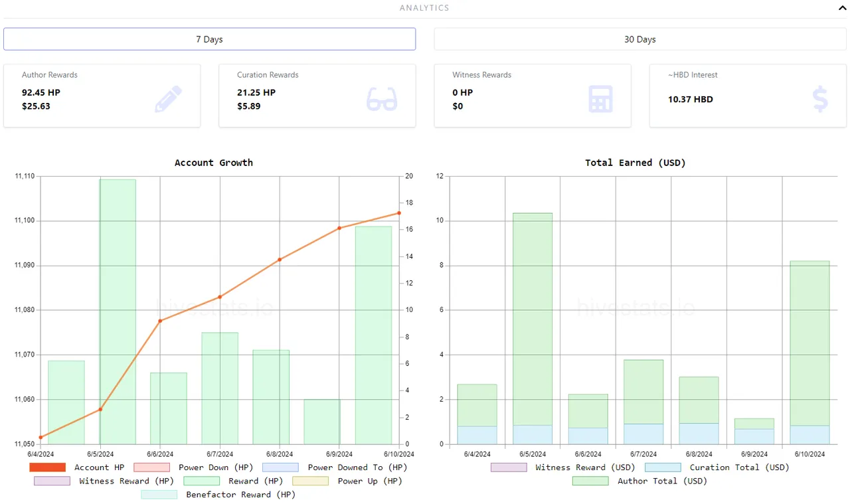Screen dimensions: 850x504
Task: Click the 6/8/2024 data point on Account HP line
Action: 280,260
